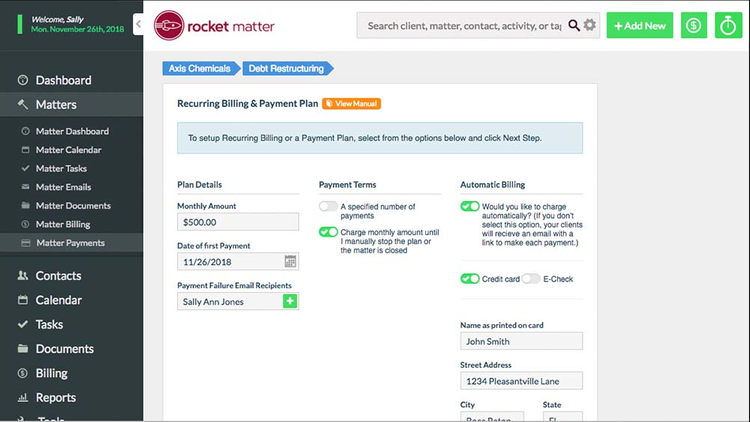Click the Welcome, Sally user label
750x422 pixels.
click(57, 19)
